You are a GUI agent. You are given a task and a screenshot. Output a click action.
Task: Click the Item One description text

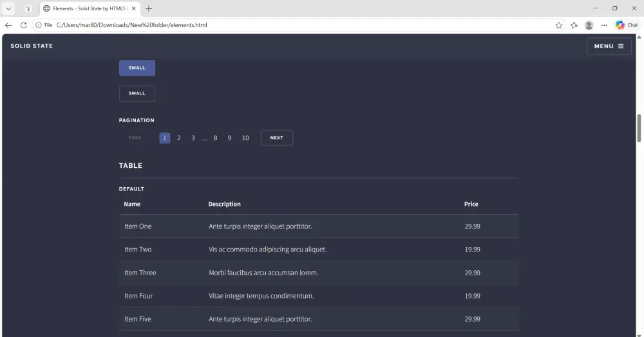[x=260, y=226]
